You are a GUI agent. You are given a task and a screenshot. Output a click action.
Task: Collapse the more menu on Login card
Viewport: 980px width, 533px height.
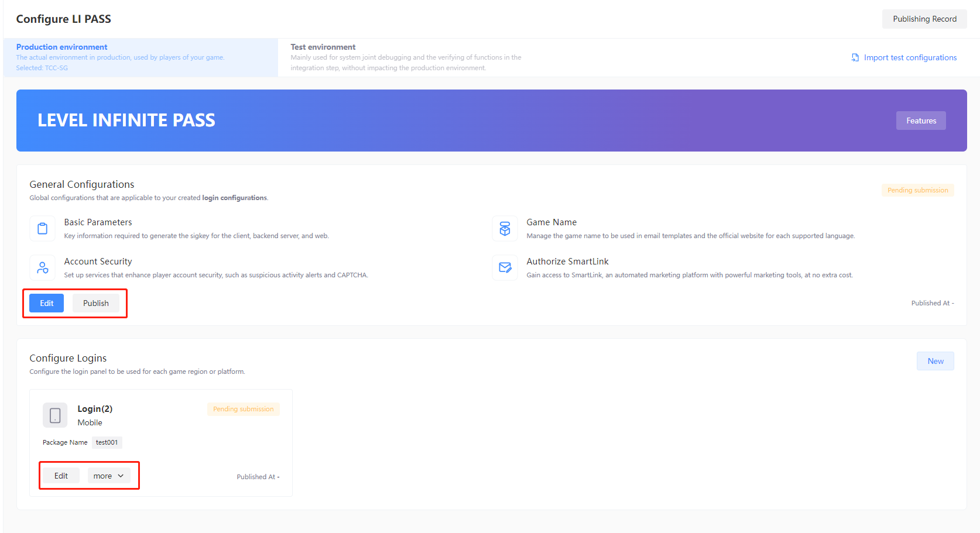point(108,476)
